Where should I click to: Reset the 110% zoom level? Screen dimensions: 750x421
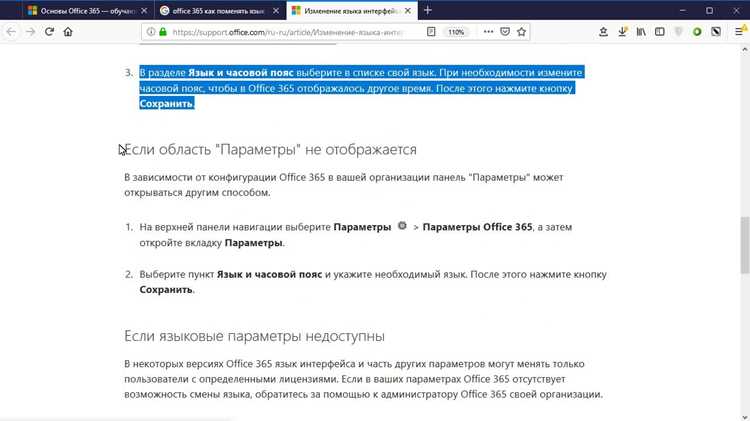(456, 32)
